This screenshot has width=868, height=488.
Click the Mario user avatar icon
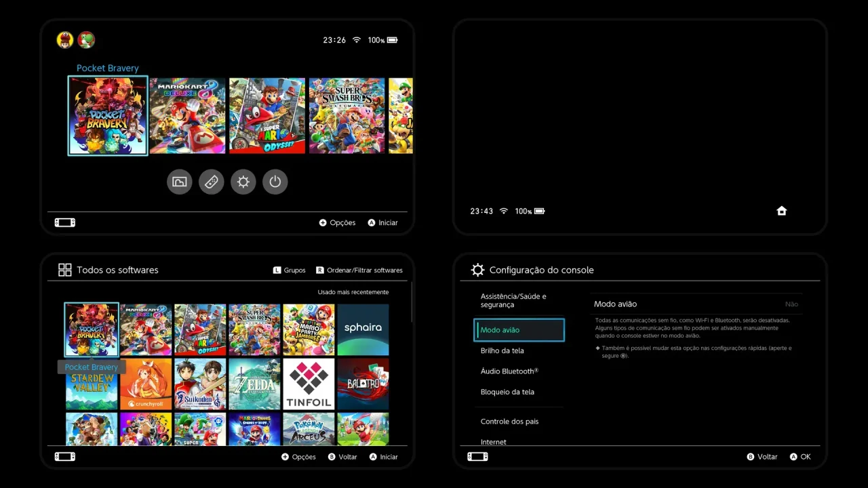click(65, 40)
